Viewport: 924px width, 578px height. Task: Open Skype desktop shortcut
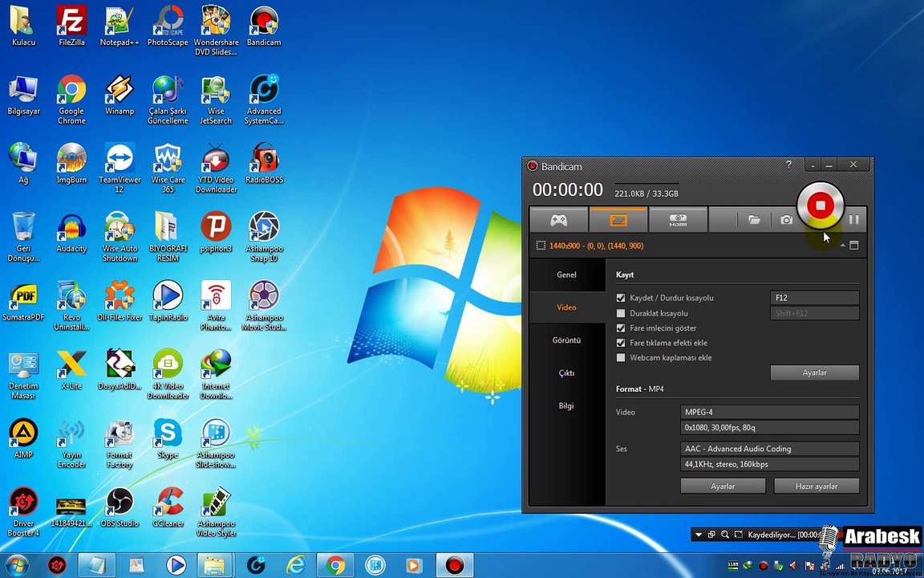pyautogui.click(x=168, y=439)
